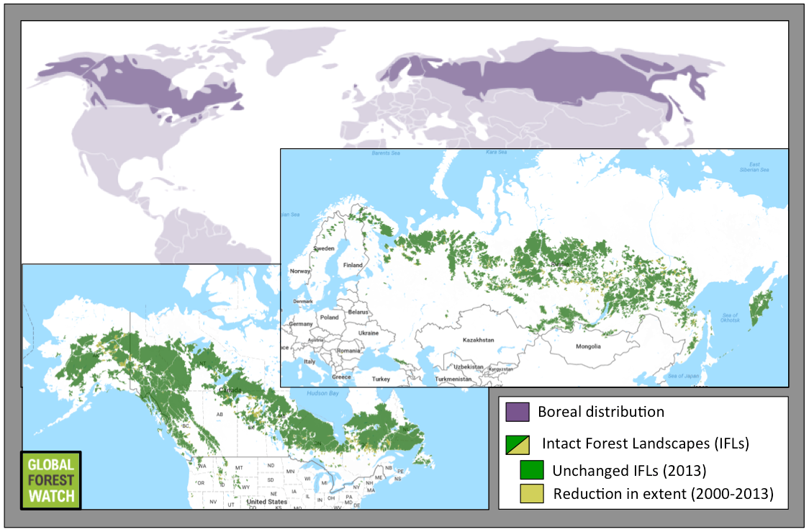Screen dimensions: 809x532
Task: Click the 'Russia' country label
Action: (x=560, y=263)
